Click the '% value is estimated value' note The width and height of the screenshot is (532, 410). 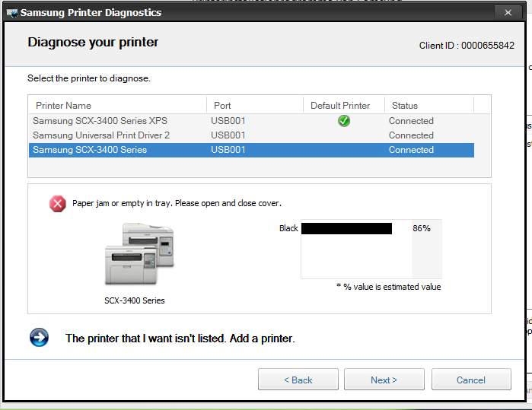coord(389,287)
